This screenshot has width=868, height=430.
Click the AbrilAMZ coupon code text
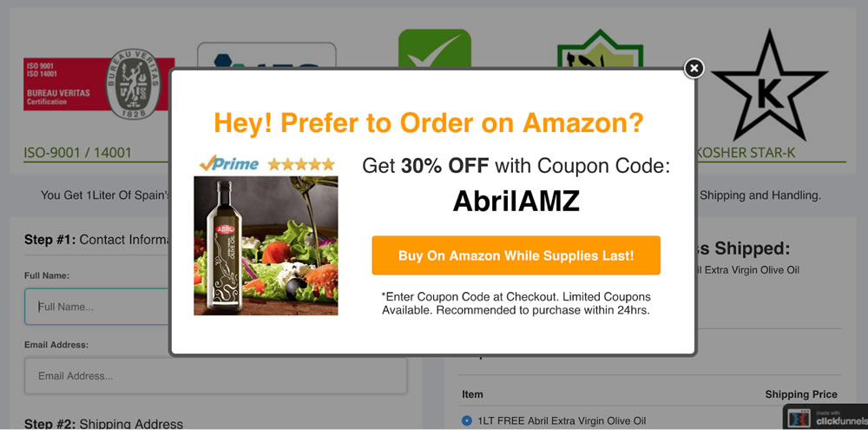click(x=516, y=202)
